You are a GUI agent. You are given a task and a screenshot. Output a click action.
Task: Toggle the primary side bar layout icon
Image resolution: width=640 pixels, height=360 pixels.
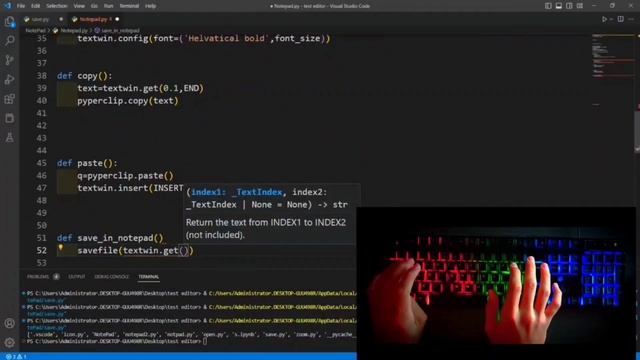pos(548,6)
